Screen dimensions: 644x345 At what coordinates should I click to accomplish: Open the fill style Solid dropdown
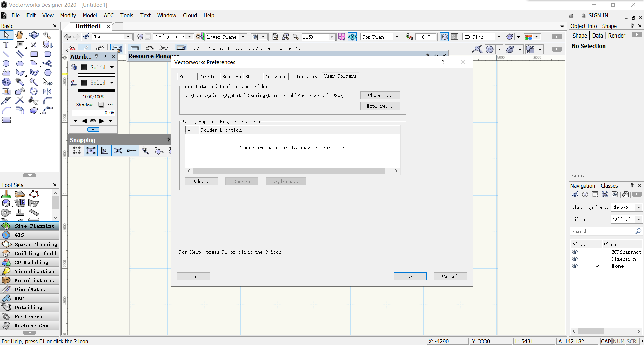pyautogui.click(x=102, y=67)
